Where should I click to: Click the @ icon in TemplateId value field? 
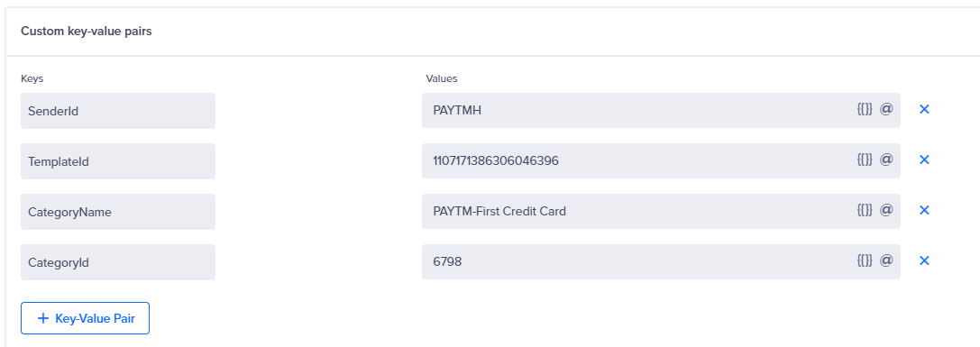[886, 160]
